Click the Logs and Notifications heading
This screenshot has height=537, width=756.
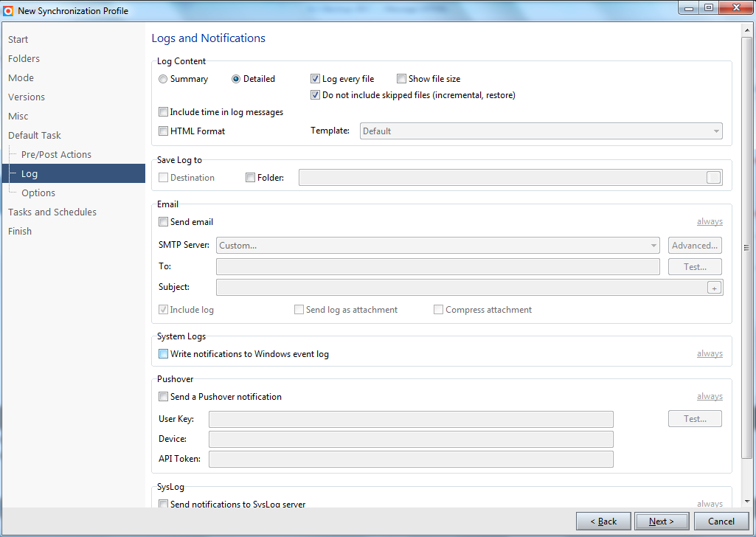coord(208,38)
